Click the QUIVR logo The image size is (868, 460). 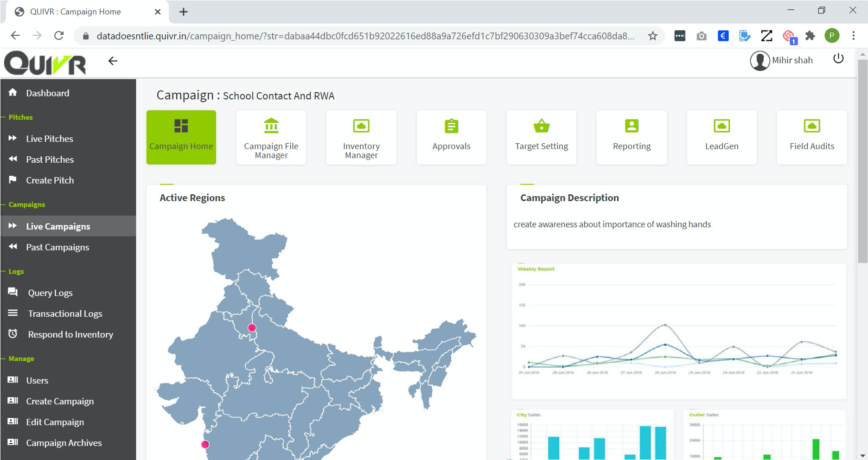click(45, 63)
